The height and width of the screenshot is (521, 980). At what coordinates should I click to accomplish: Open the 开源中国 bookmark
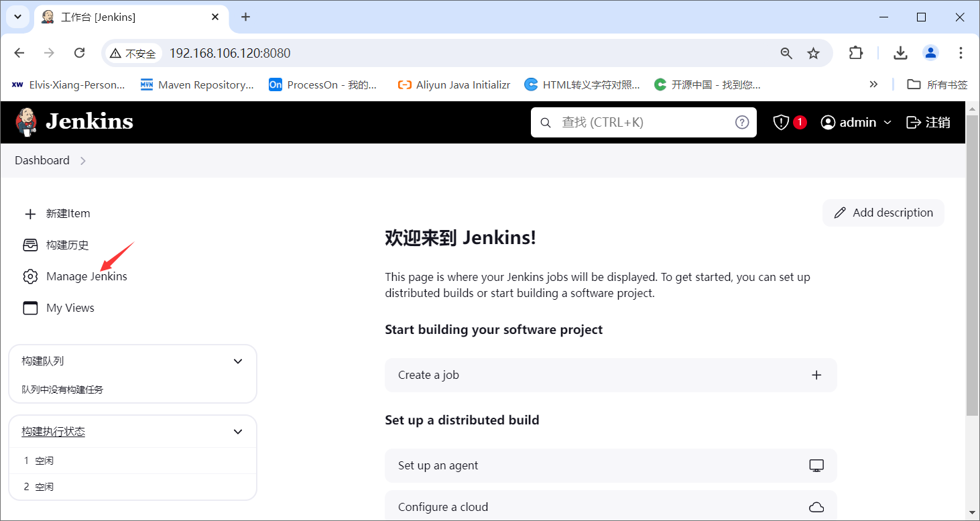pos(707,84)
